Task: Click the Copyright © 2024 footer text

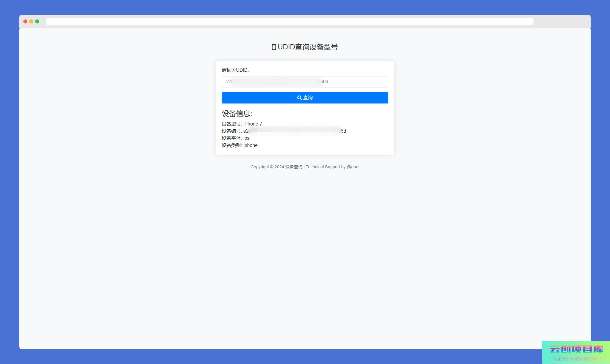Action: click(267, 167)
